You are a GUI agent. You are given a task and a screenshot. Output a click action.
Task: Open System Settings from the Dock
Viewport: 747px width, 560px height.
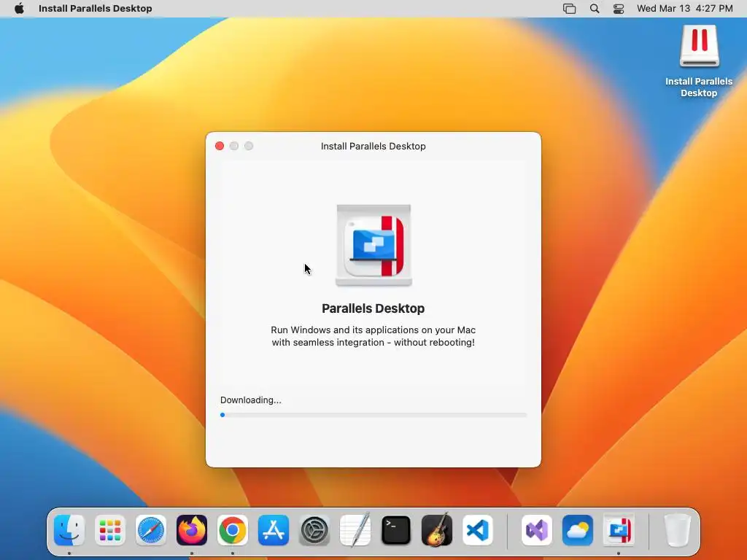(x=314, y=530)
